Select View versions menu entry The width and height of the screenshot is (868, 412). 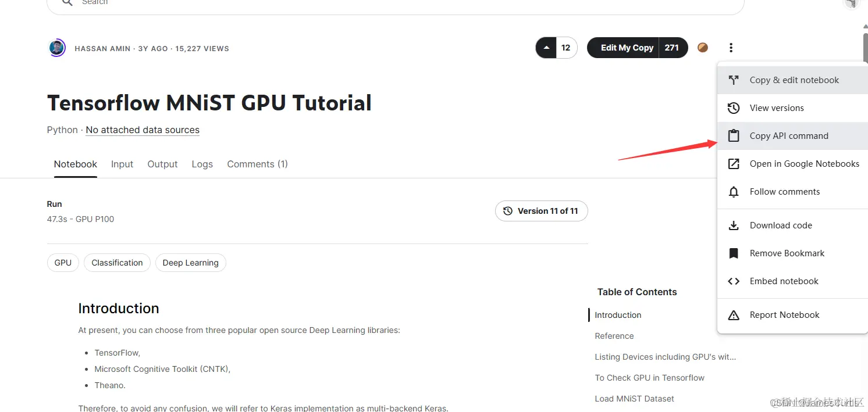(792, 108)
